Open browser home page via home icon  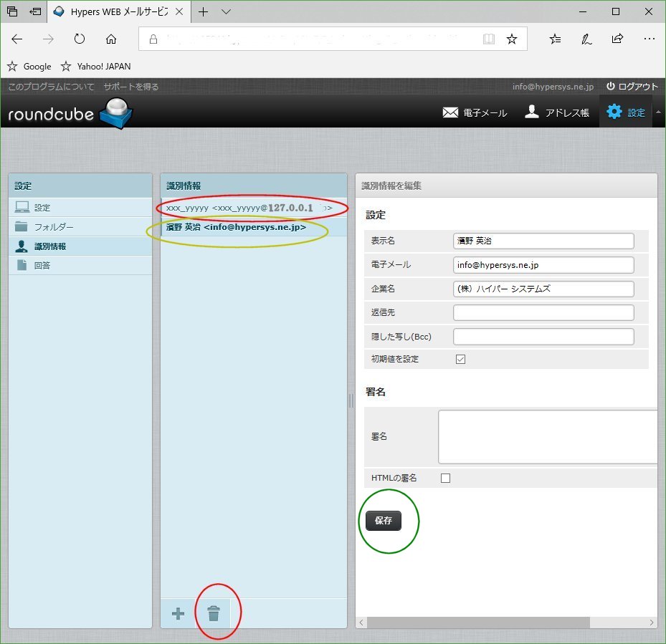tap(110, 39)
